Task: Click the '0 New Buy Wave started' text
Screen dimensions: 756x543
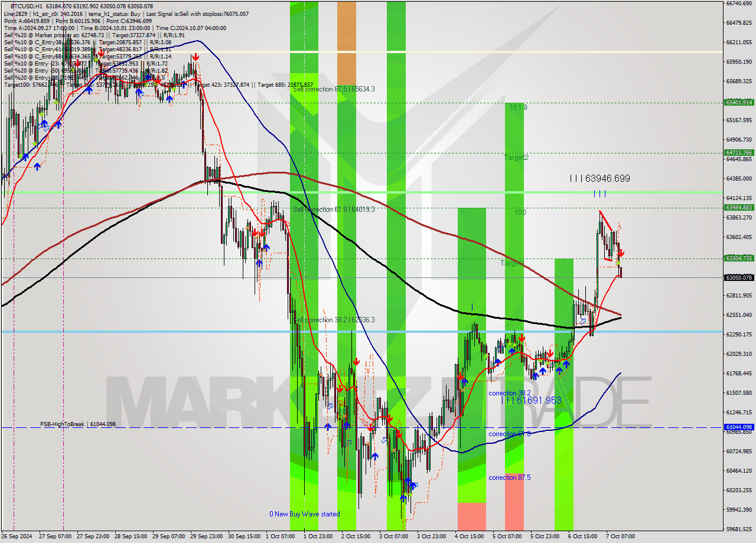Action: (x=305, y=514)
